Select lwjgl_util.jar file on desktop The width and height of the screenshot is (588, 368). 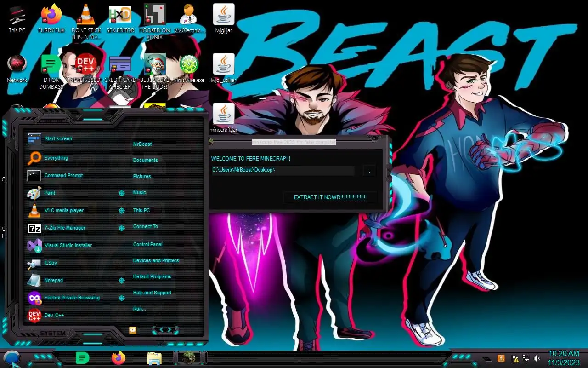pos(224,69)
